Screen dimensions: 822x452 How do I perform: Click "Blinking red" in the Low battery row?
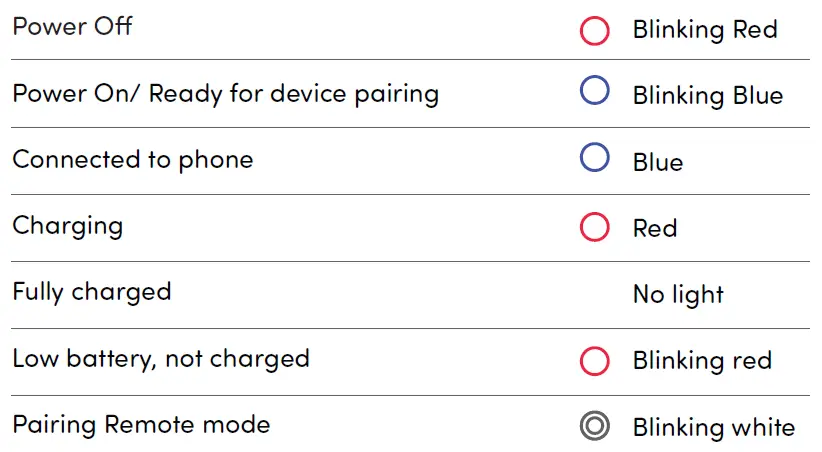[x=702, y=361]
